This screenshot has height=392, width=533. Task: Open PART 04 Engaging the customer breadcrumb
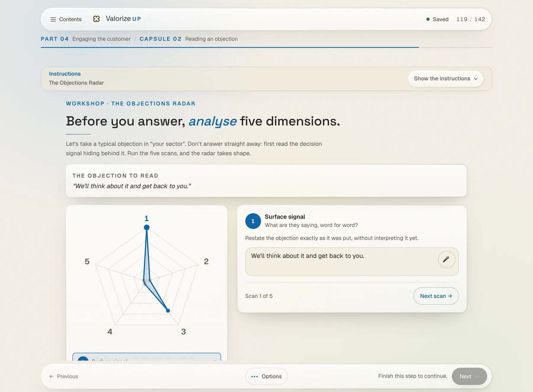pos(86,39)
